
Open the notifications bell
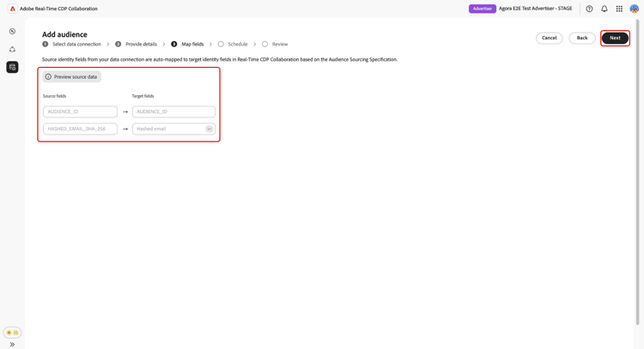(x=605, y=9)
